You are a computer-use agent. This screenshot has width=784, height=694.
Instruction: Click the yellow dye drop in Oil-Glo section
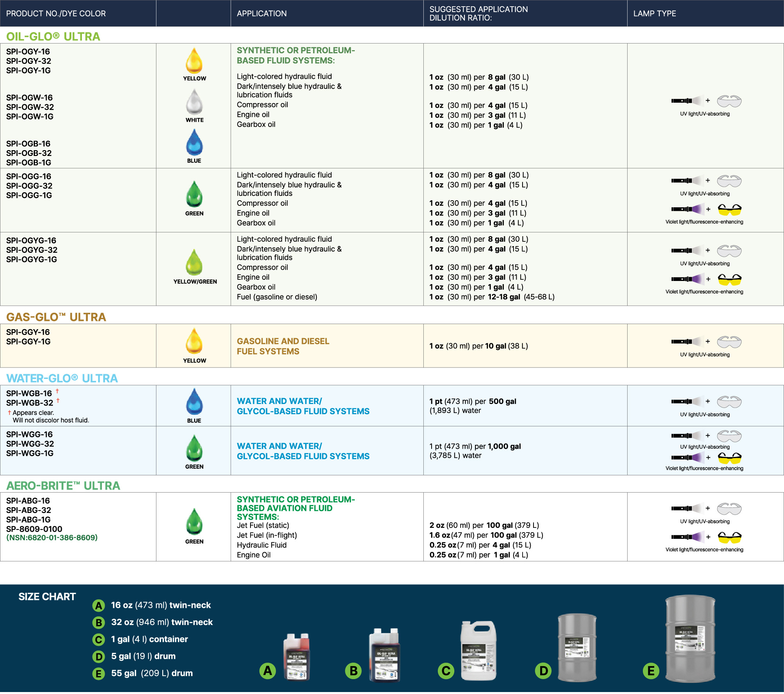(x=194, y=60)
